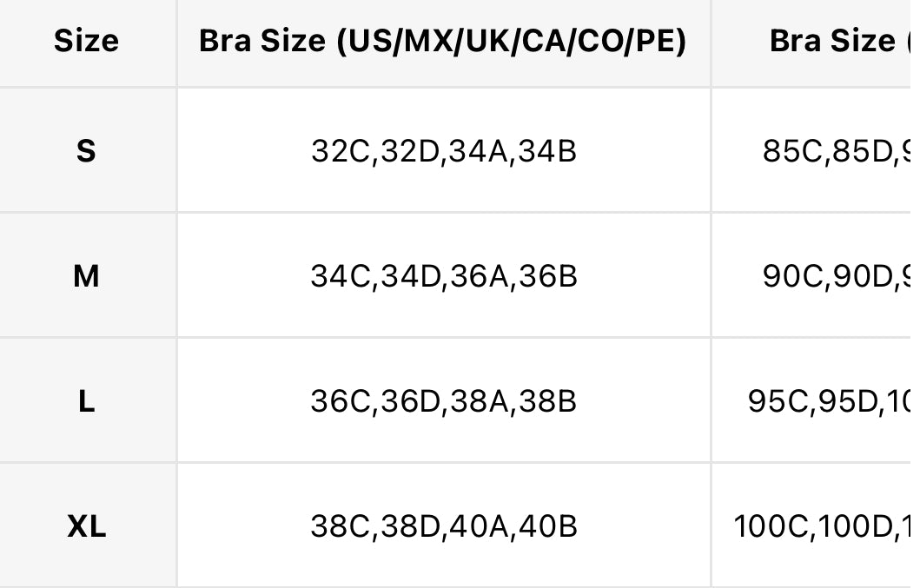Viewport: 920px width, 588px height.
Task: Click the text 32C in S row
Action: 341,151
